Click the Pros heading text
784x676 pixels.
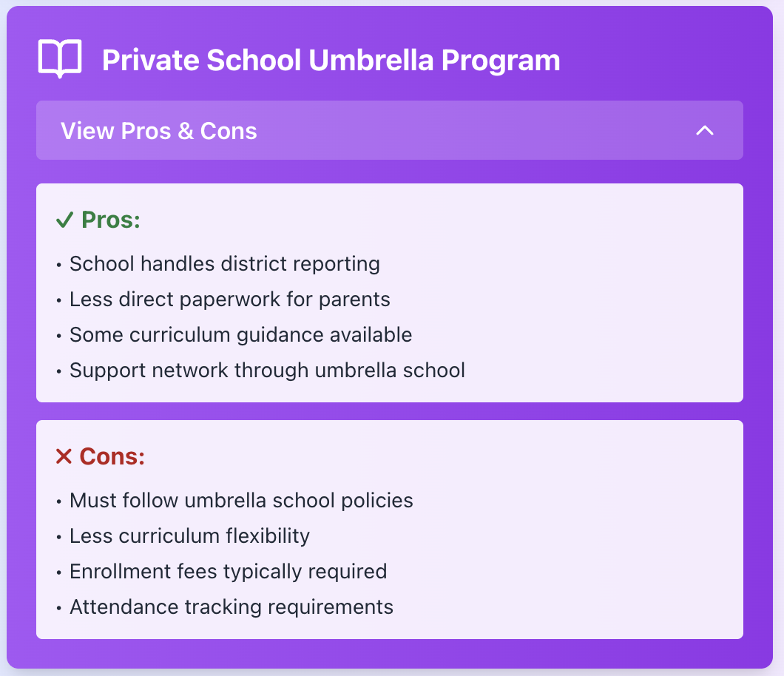click(x=111, y=220)
